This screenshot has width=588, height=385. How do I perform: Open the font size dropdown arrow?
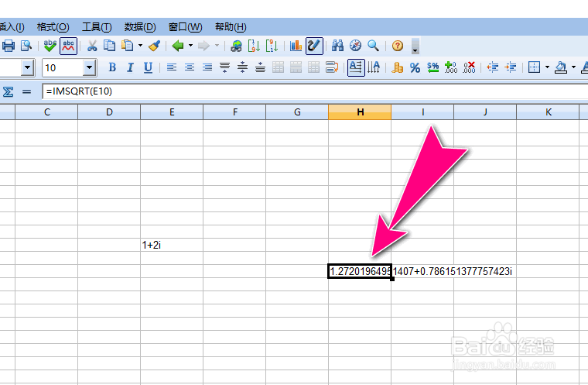pos(89,68)
